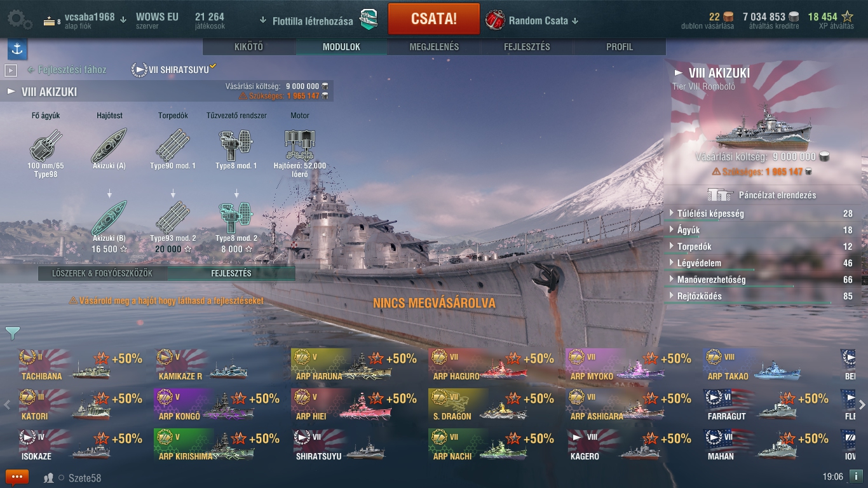This screenshot has height=488, width=868.
Task: Open the ship carousel filter funnel
Action: coord(13,333)
